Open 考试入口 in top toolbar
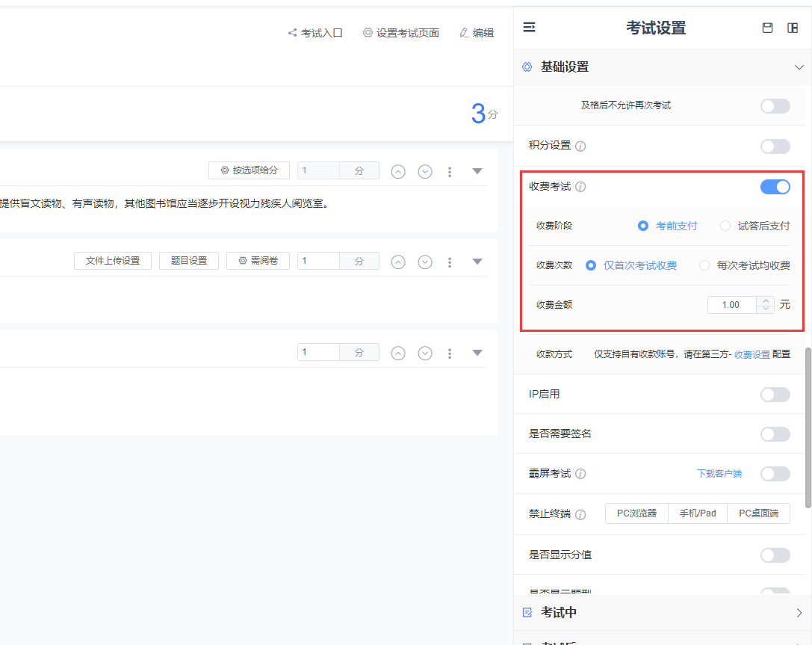 (315, 33)
